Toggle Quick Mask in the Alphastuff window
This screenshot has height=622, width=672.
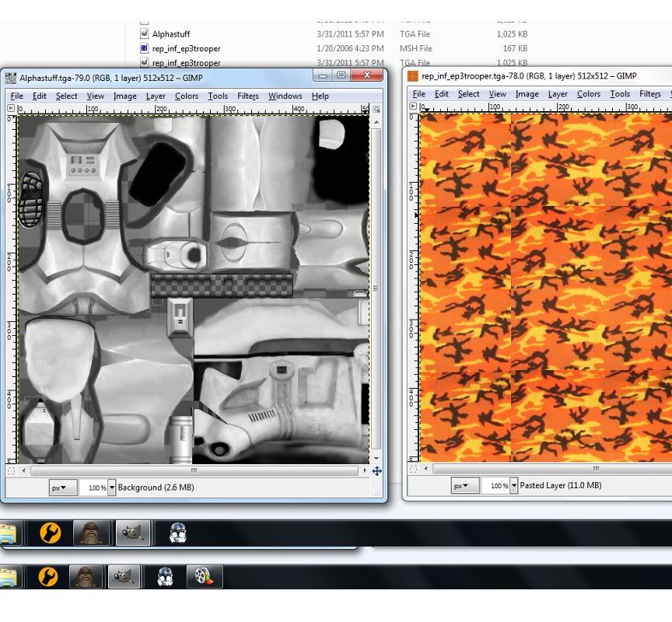11,471
